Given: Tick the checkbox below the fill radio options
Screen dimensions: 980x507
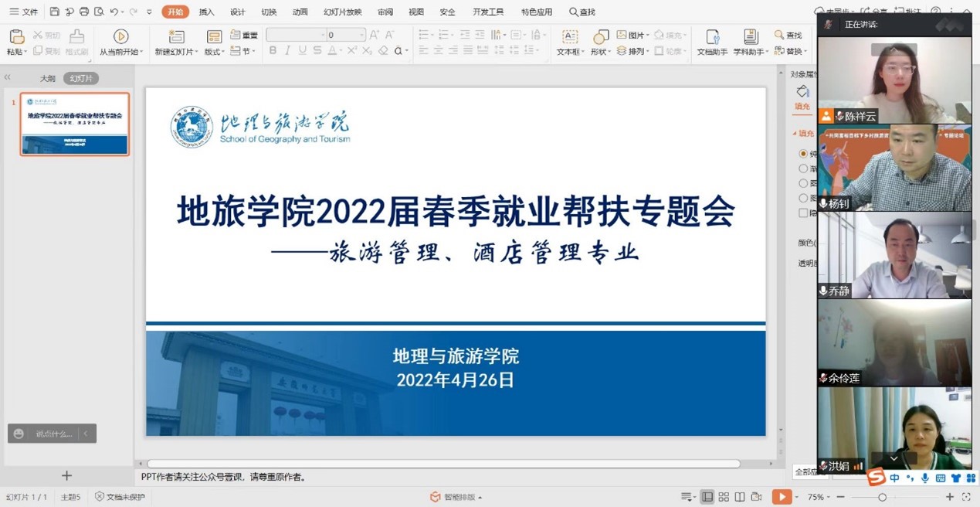Looking at the screenshot, I should click(803, 213).
